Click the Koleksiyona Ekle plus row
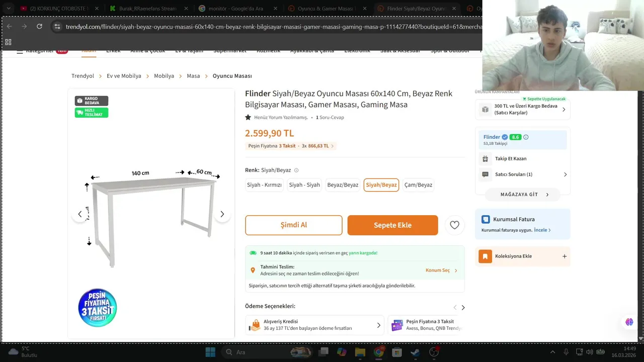 tap(523, 256)
